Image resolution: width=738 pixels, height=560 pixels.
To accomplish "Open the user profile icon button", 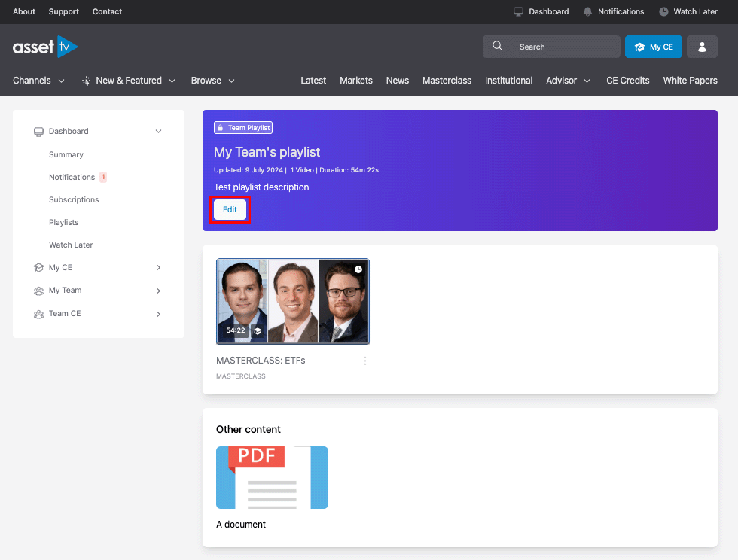I will click(702, 47).
